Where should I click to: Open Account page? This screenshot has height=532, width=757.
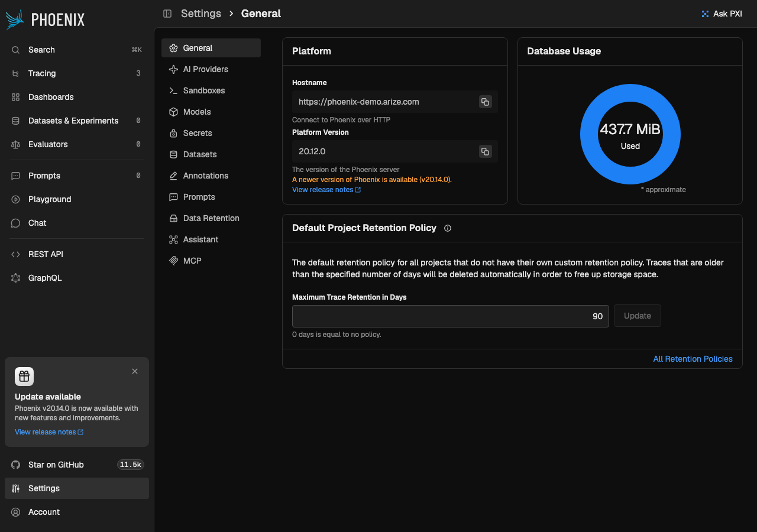click(77, 512)
